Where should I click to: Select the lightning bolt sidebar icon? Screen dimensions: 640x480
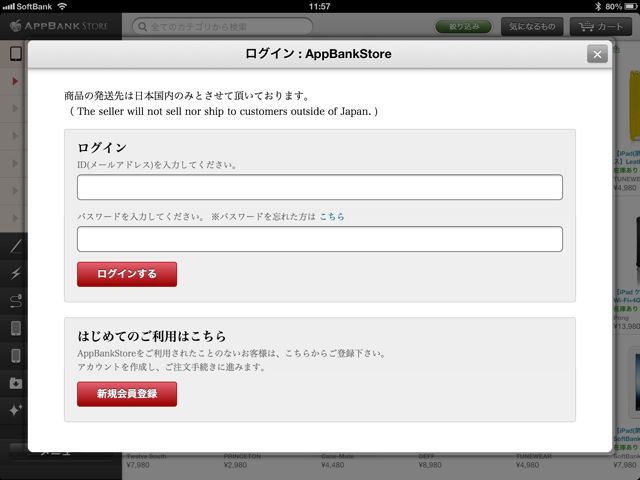point(16,273)
